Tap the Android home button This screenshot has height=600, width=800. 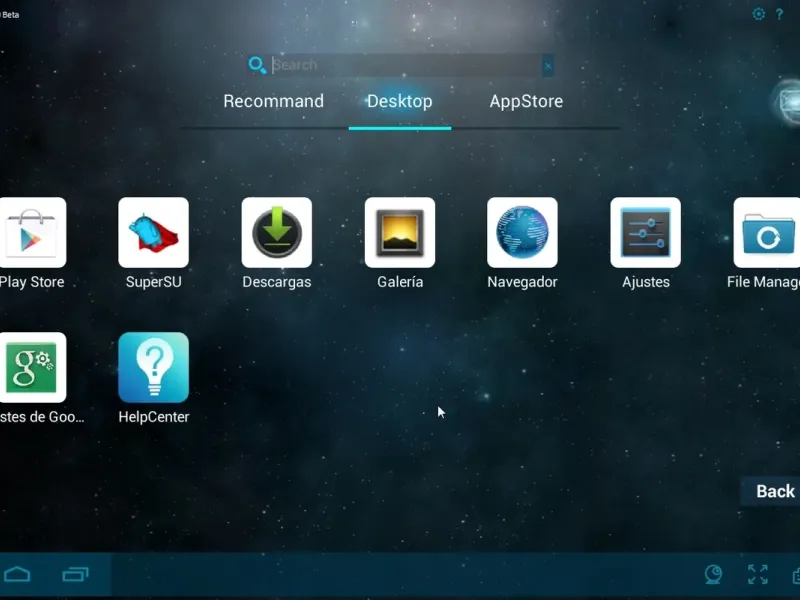tap(17, 574)
